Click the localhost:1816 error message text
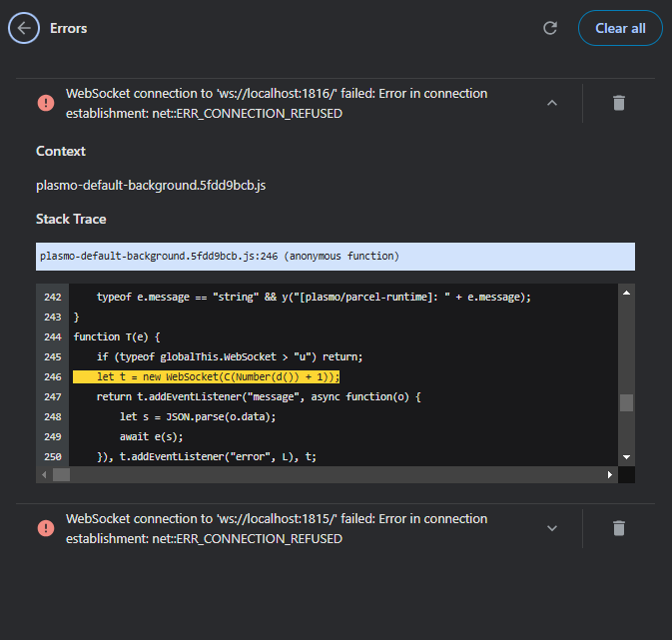 tap(277, 103)
